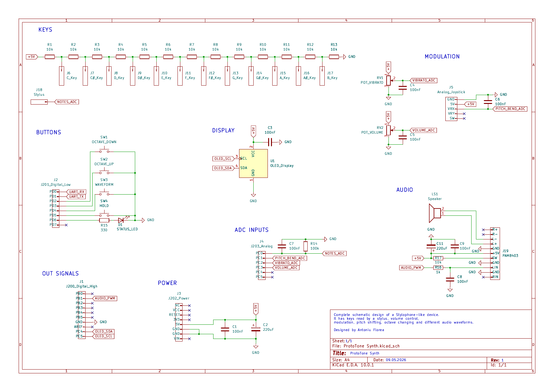Select the PITCH_BEND_ADC label at joystick

pyautogui.click(x=510, y=109)
